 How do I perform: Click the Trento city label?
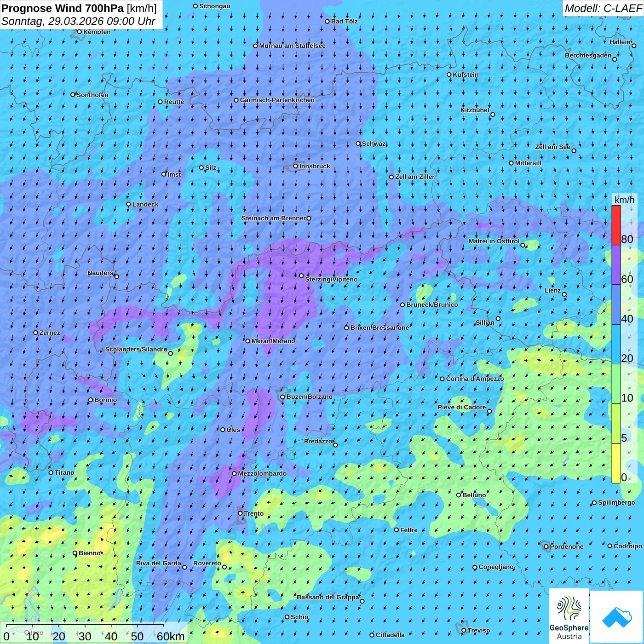pyautogui.click(x=254, y=513)
